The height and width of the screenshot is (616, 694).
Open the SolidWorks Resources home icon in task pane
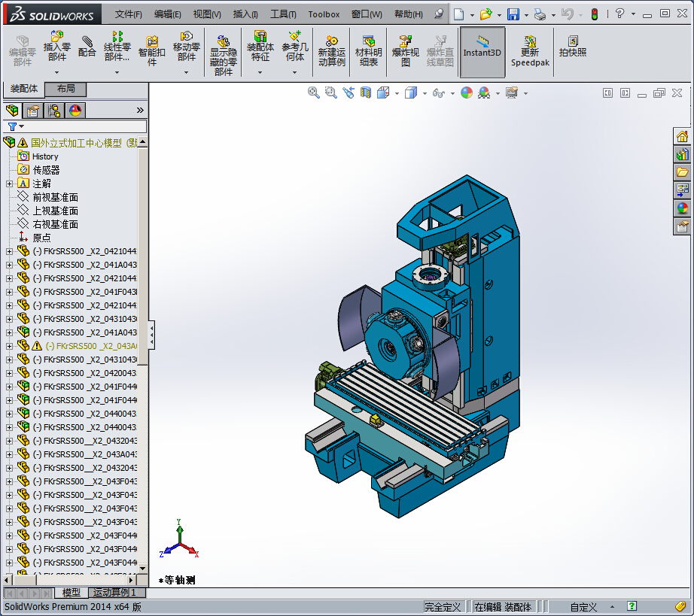point(682,136)
